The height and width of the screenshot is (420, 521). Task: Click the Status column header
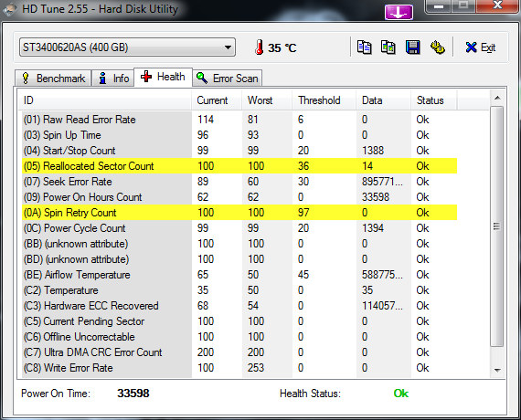point(433,100)
